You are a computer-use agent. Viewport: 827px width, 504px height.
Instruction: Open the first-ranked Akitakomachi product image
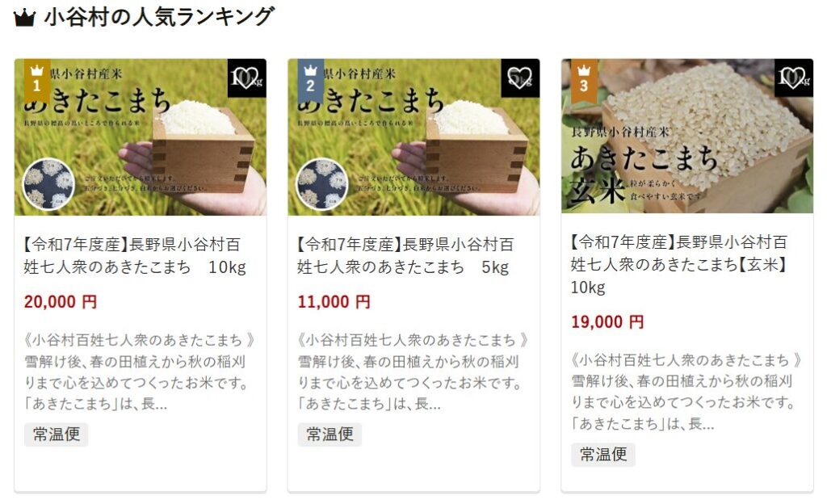[x=141, y=137]
